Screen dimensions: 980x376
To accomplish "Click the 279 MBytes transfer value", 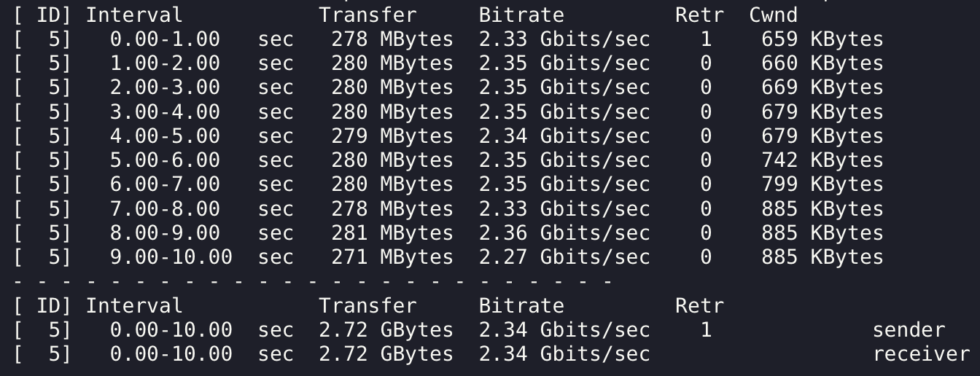I will 392,136.
